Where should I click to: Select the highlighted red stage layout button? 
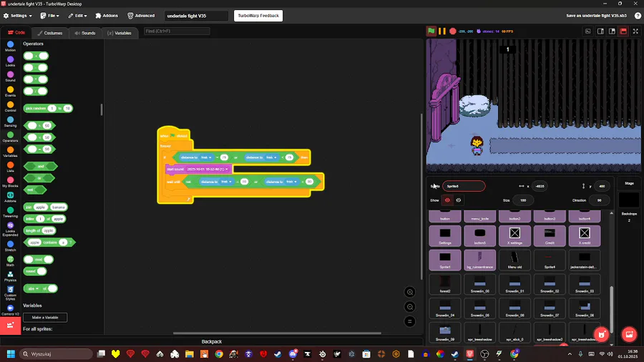tap(623, 31)
